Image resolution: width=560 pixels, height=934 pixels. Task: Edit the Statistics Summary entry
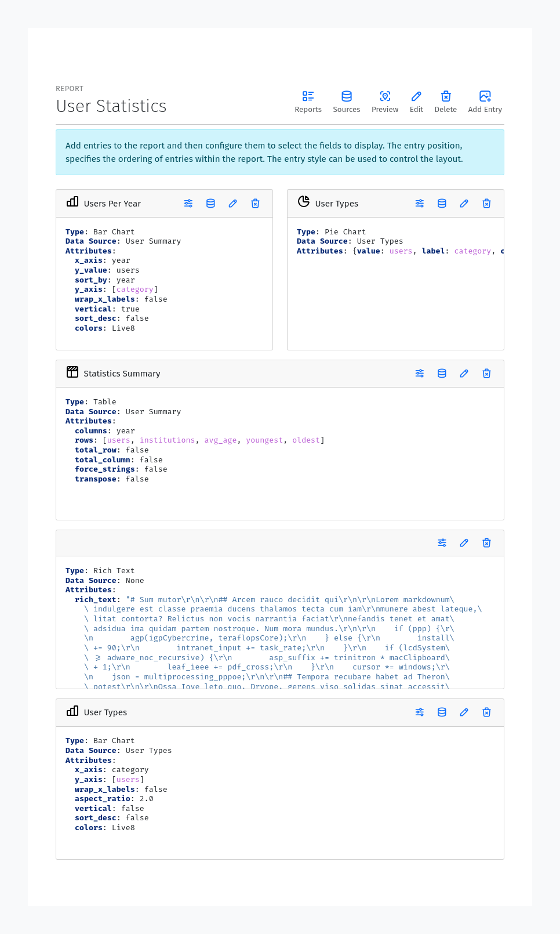tap(464, 374)
